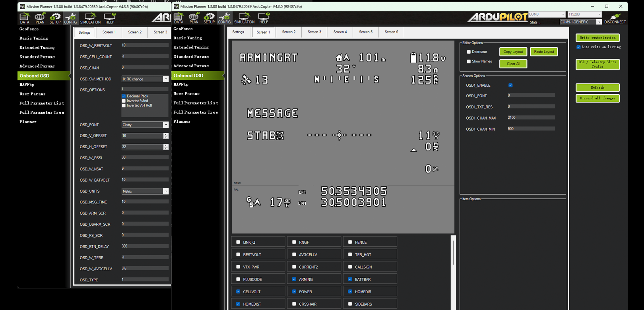Select the crosshair horizon symbol in the OSD preview
The image size is (644, 310).
(339, 135)
